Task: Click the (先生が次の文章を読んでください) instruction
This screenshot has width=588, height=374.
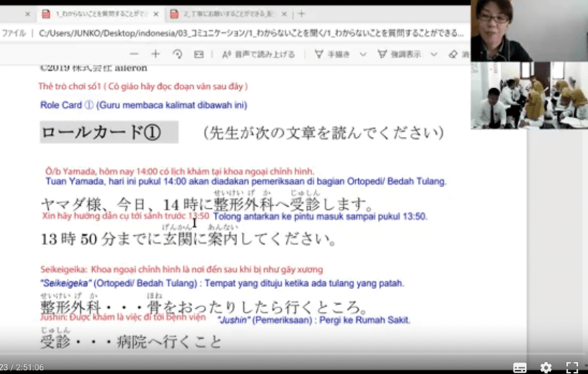Action: pos(324,133)
